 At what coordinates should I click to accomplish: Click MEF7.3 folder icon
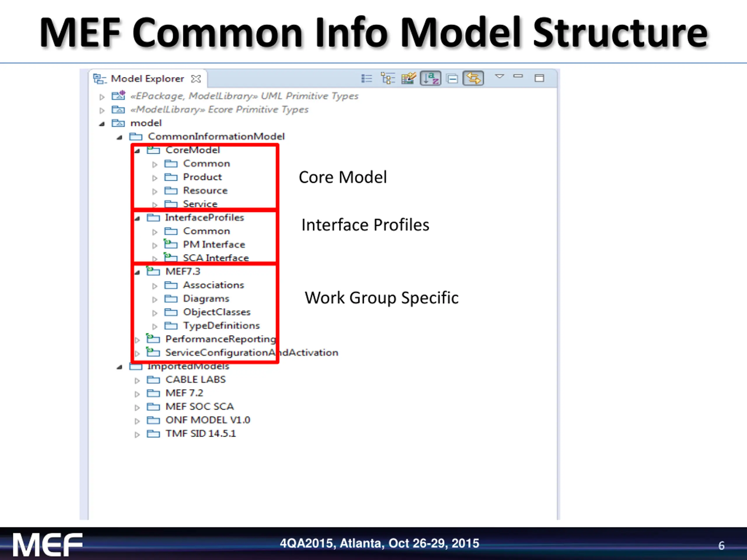[153, 271]
